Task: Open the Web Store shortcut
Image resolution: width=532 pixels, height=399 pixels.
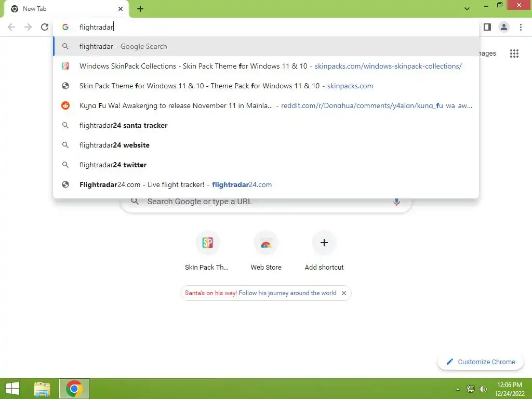Action: tap(266, 251)
